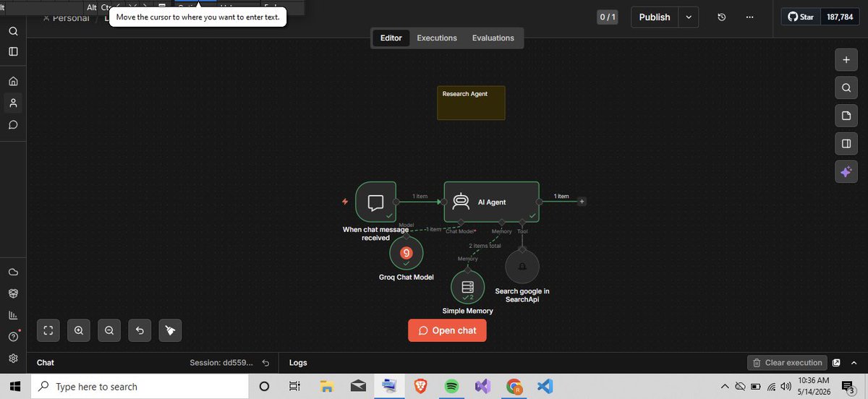Click in the Windows taskbar search box
The height and width of the screenshot is (399, 868).
point(140,387)
